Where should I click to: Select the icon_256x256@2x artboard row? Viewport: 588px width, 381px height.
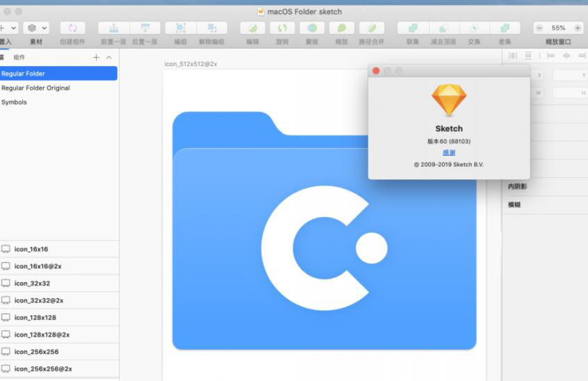click(59, 368)
